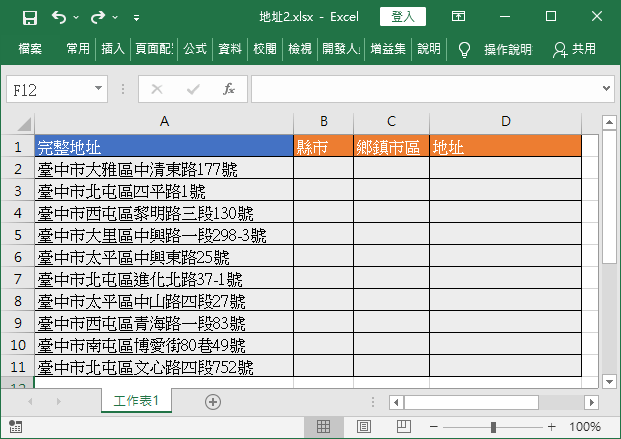Switch to the 檢視 ribbon tab
Screen dimensions: 621x439
click(x=300, y=49)
